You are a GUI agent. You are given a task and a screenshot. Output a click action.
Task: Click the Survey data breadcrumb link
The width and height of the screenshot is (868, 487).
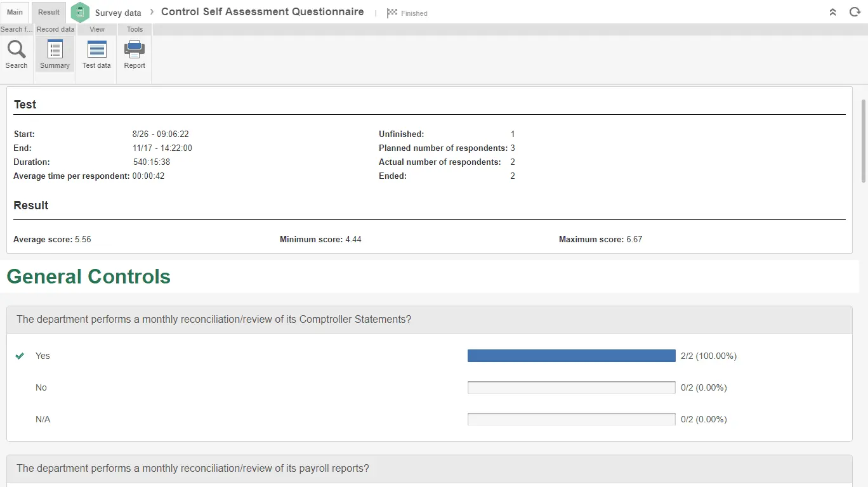(x=118, y=13)
